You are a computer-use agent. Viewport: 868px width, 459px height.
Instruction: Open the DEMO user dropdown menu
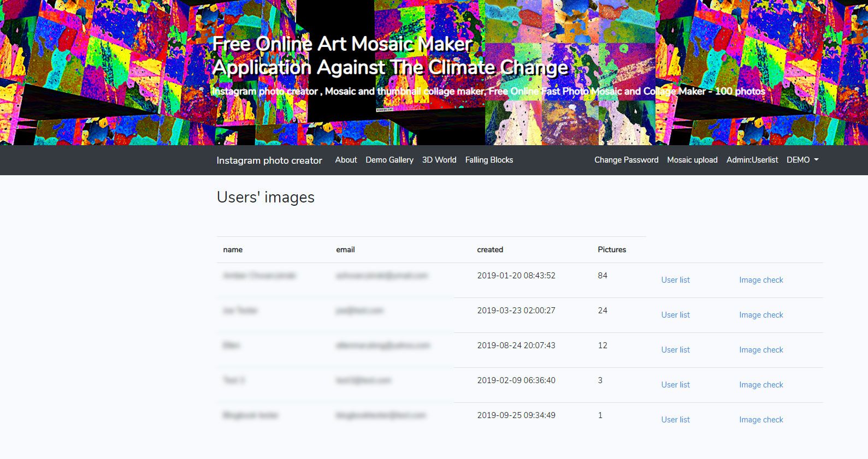802,160
